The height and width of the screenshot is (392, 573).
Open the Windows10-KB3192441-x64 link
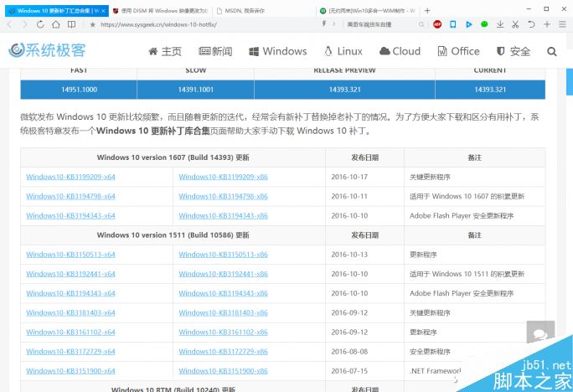(x=70, y=274)
